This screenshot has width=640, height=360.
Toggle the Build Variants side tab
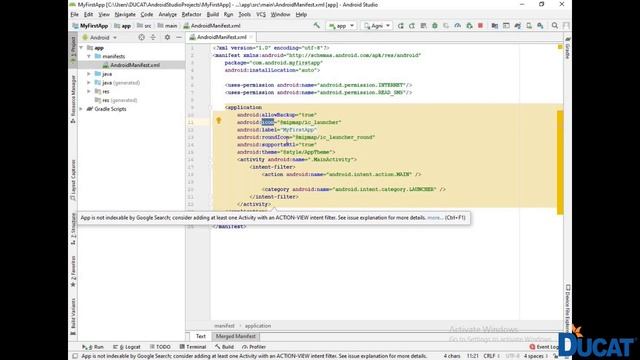73,316
